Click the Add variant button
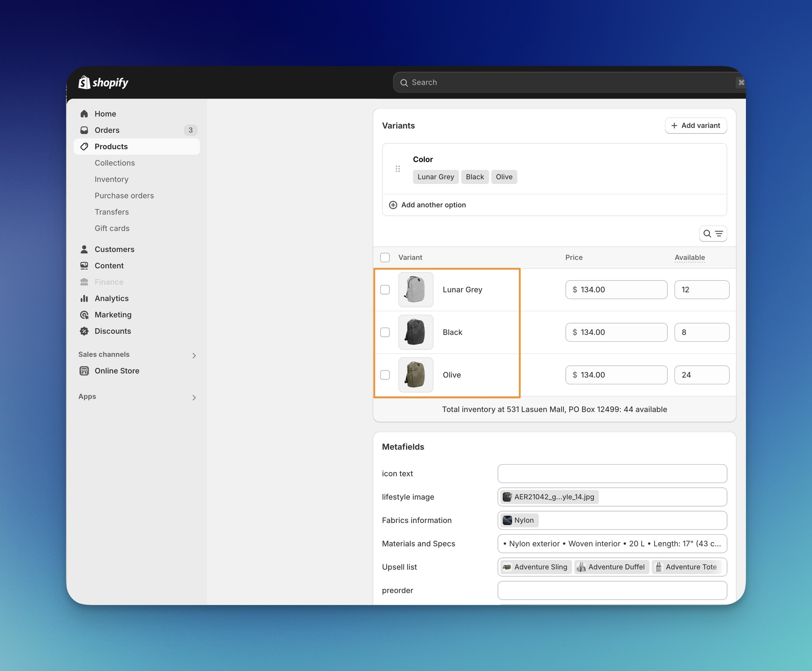The width and height of the screenshot is (812, 671). (x=696, y=126)
